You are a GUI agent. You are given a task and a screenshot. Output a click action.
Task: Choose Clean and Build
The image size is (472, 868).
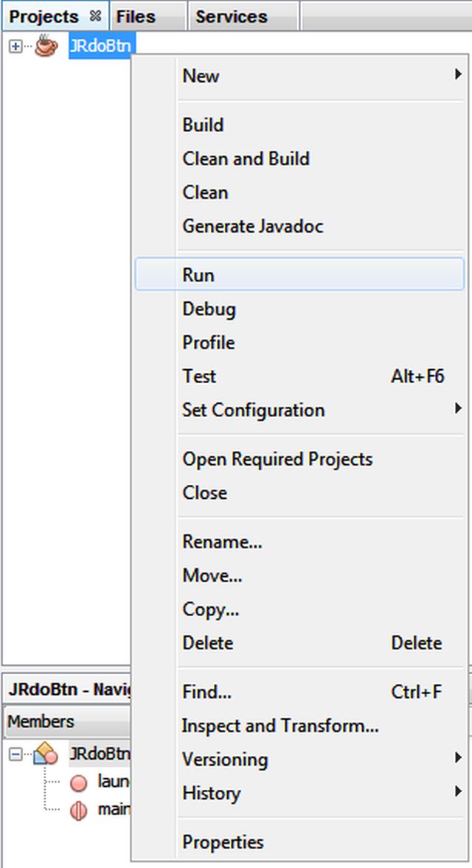tap(246, 158)
